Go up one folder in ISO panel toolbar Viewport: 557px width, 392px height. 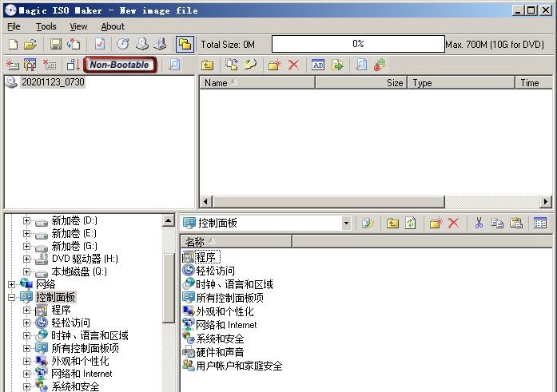(x=208, y=65)
